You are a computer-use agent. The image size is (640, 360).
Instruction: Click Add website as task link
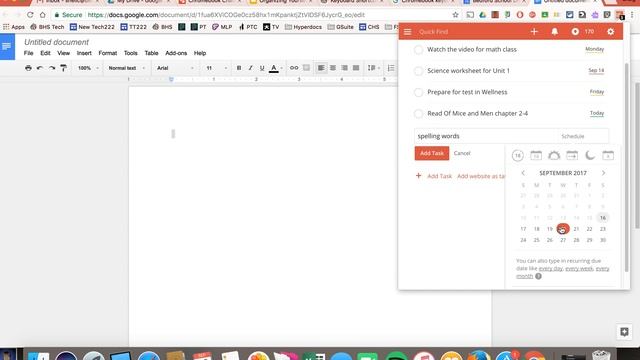tap(481, 176)
